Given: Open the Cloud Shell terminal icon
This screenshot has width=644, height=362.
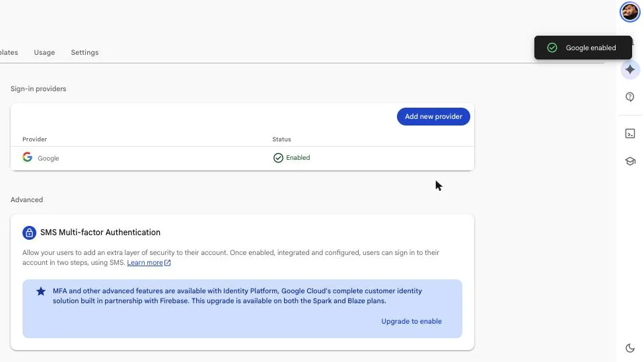Looking at the screenshot, I should pos(629,133).
